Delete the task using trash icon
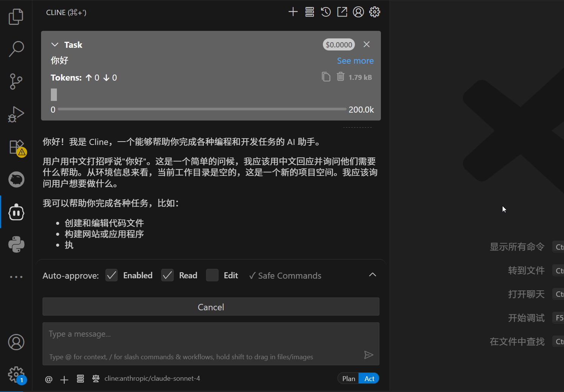 [x=341, y=77]
